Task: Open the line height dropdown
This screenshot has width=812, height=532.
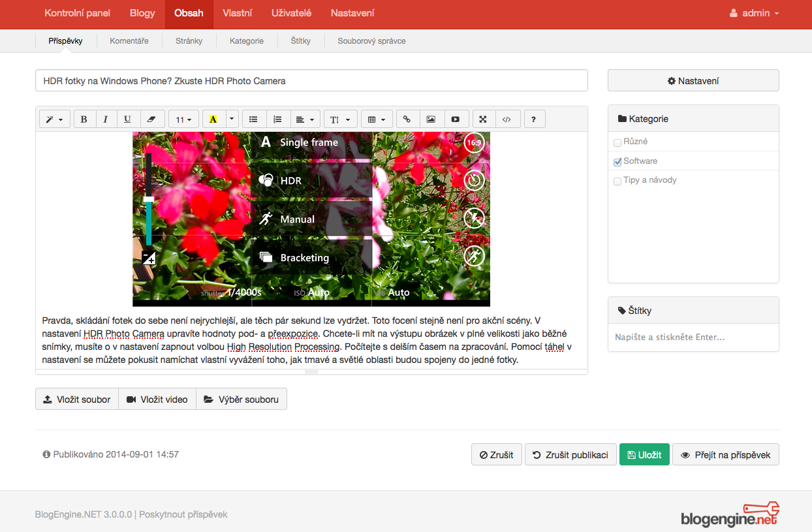Action: tap(341, 119)
